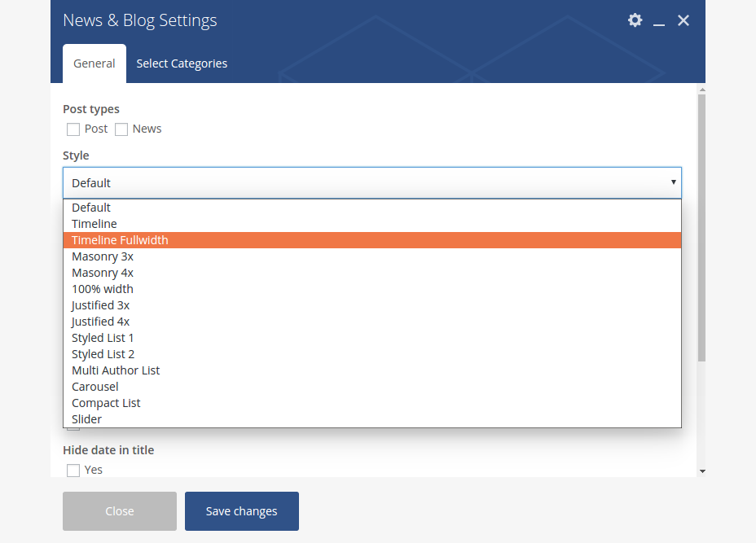Screen dimensions: 756x543
Task: Click the Save changes button
Action: [241, 511]
